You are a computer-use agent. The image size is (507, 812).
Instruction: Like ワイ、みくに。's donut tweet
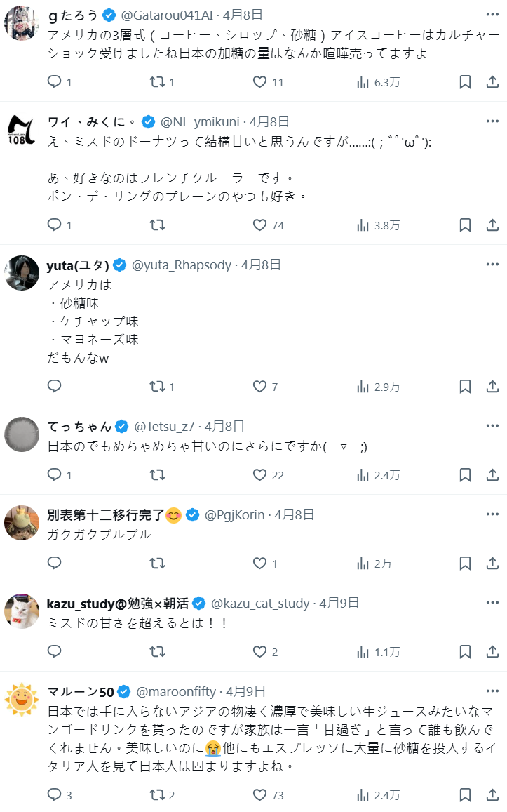(260, 225)
